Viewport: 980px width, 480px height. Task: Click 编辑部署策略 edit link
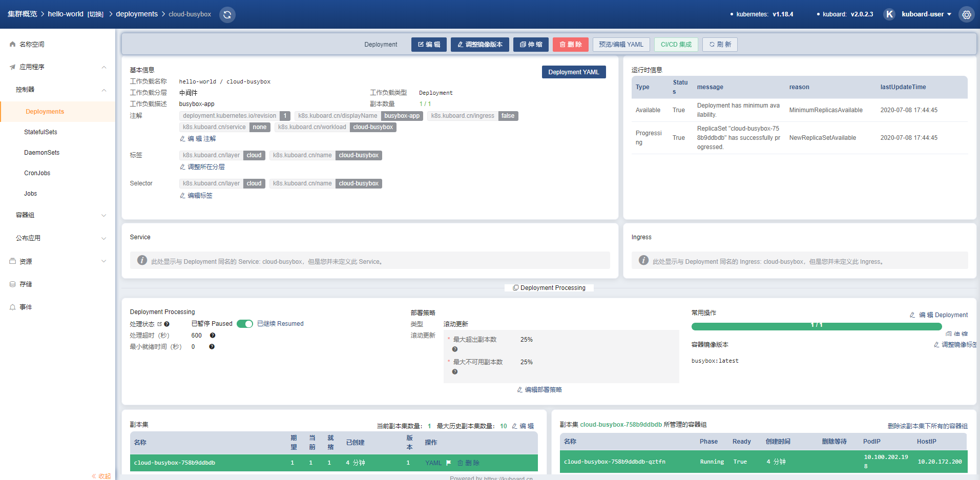tap(539, 390)
